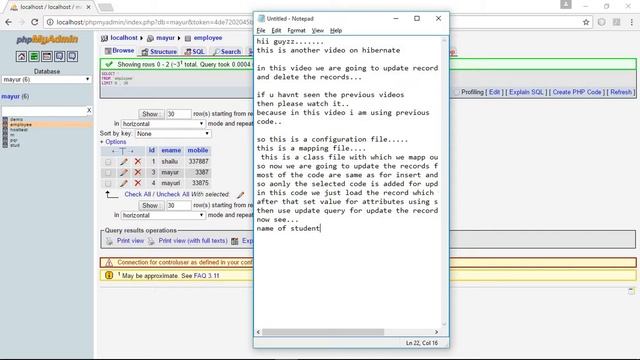Click Refresh link in query box

[621, 92]
